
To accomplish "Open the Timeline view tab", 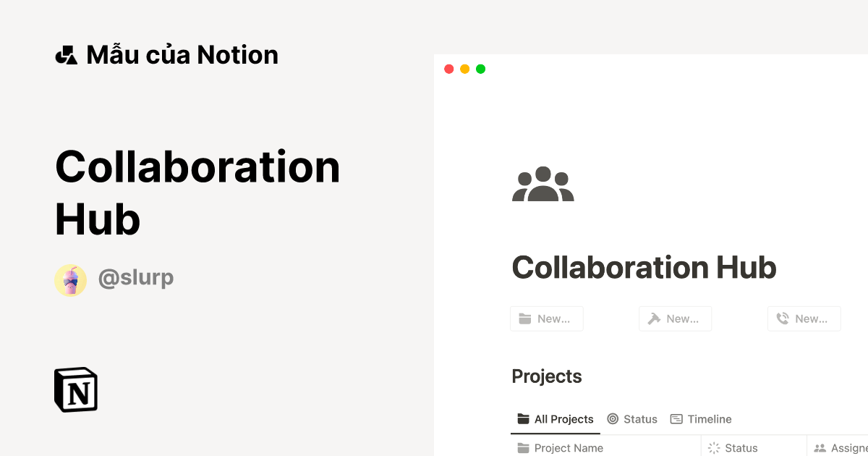I will click(700, 418).
